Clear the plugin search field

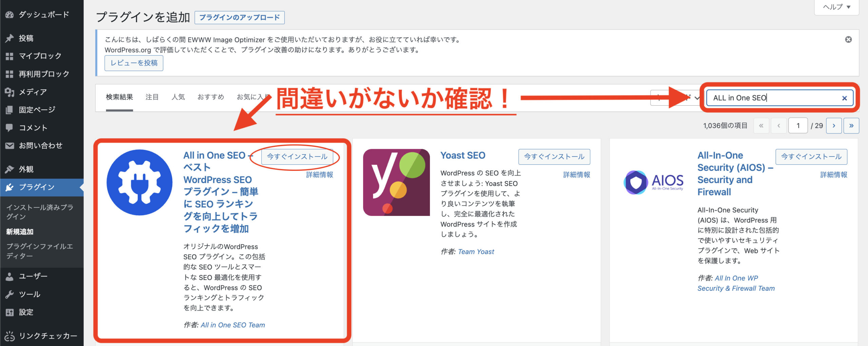[844, 98]
